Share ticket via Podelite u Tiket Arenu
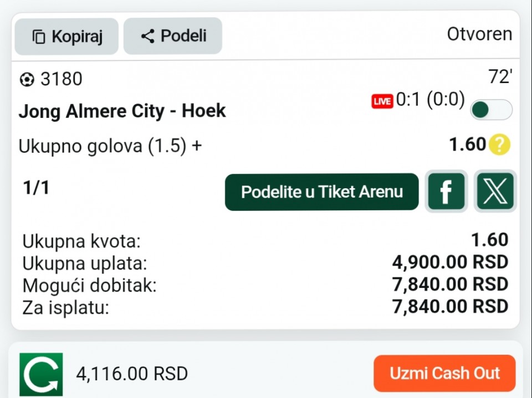The image size is (532, 398). tap(321, 192)
